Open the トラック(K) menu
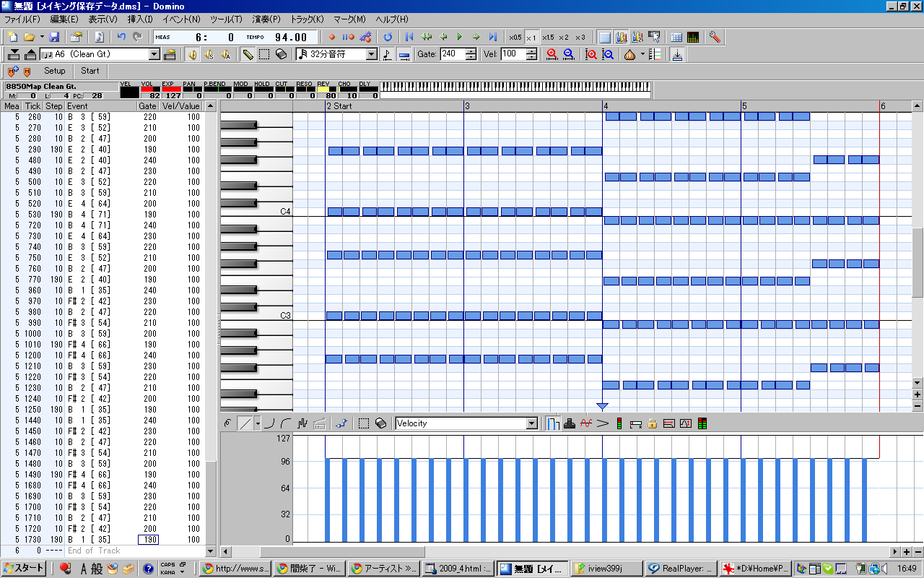924x578 pixels. pyautogui.click(x=307, y=19)
